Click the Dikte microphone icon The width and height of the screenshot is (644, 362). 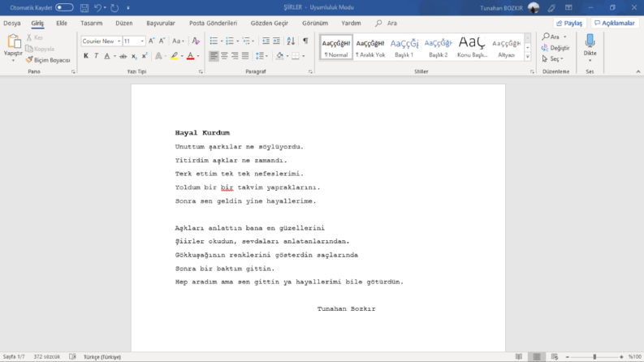[590, 41]
